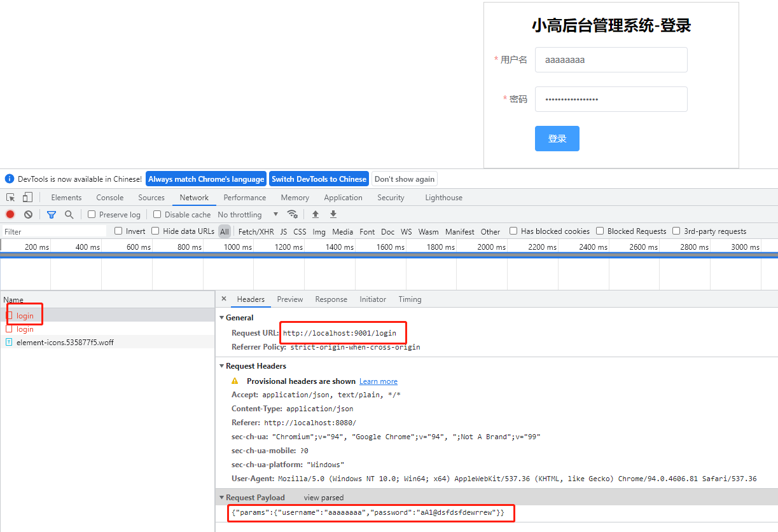The width and height of the screenshot is (778, 532).
Task: Check Hide data URLs checkbox
Action: tap(155, 231)
